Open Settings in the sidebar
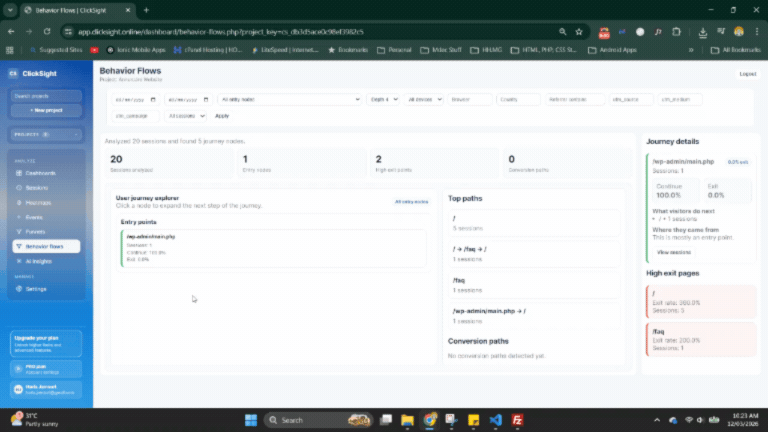 (35, 289)
